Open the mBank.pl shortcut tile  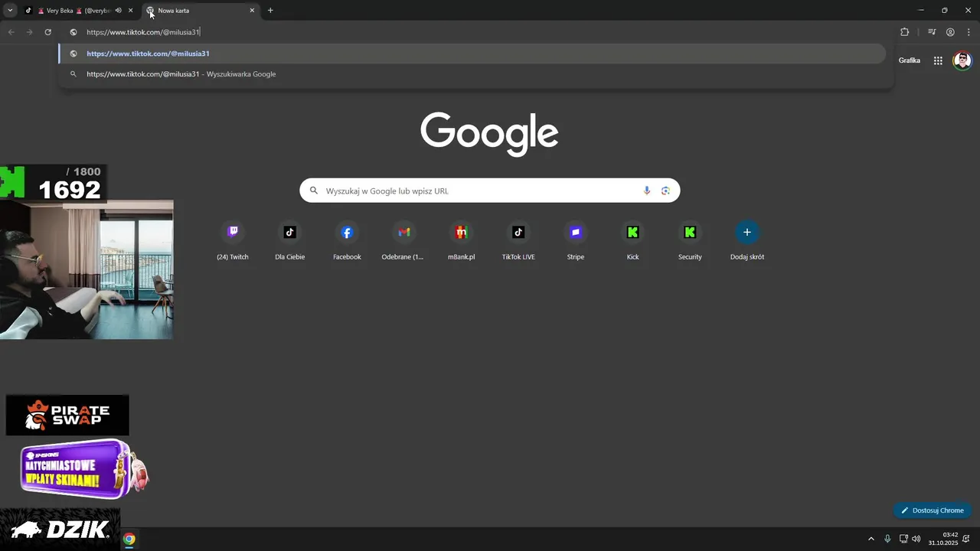point(461,241)
